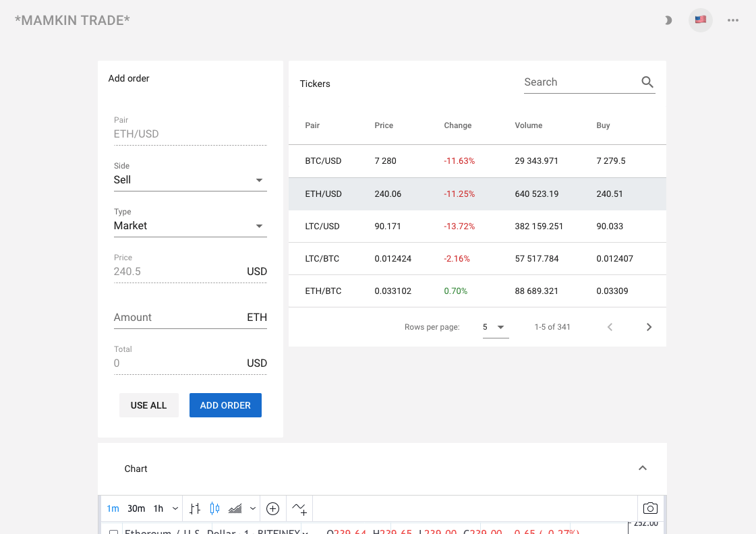The image size is (756, 534).
Task: Sort by Change column header
Action: (x=457, y=125)
